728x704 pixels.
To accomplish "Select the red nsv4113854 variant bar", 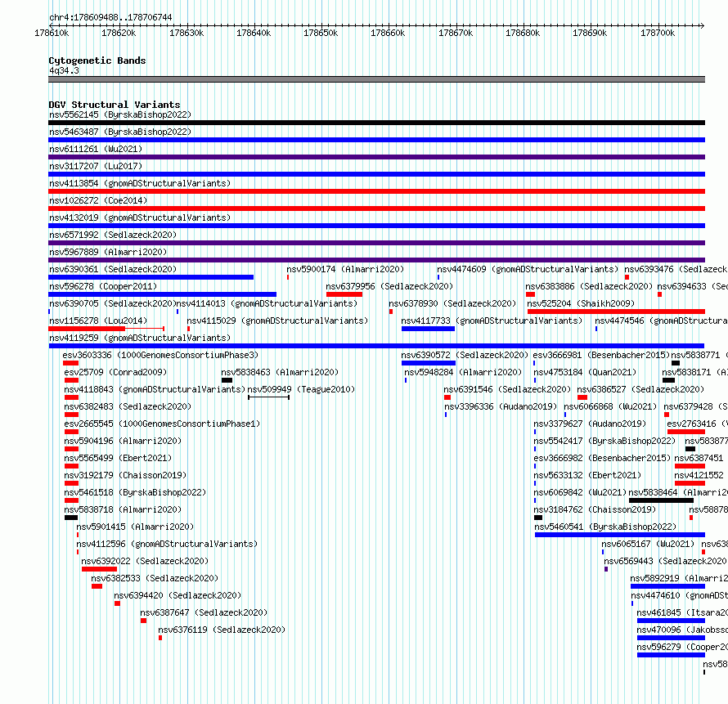I will coord(376,191).
